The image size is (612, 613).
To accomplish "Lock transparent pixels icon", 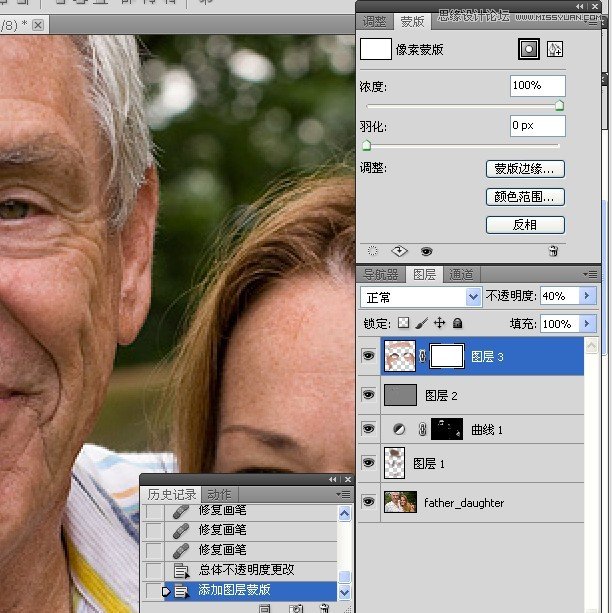I will (x=403, y=323).
